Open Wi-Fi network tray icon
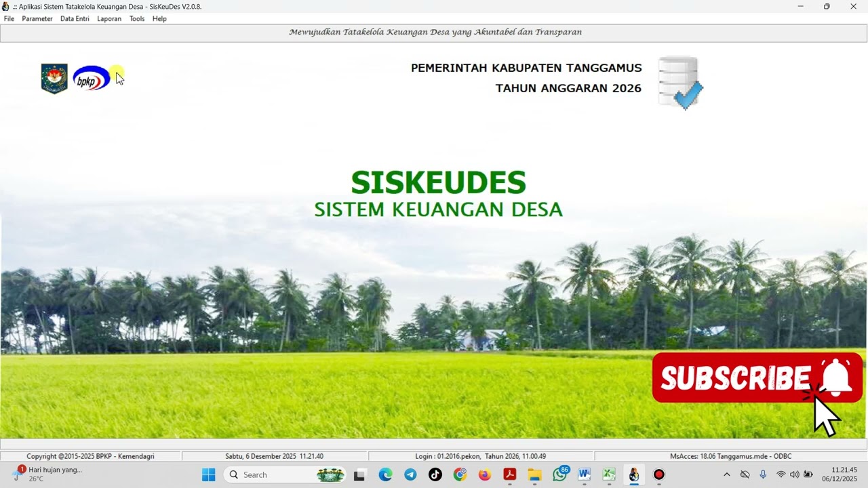 click(781, 474)
